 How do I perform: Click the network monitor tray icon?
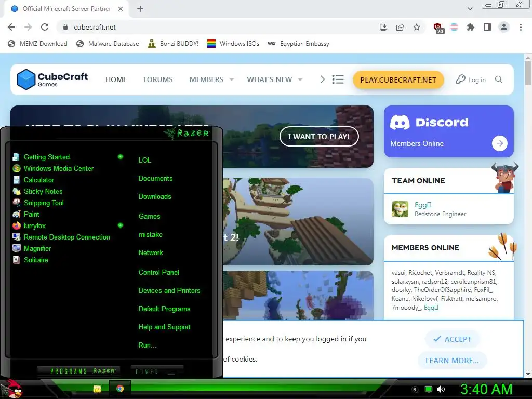(429, 389)
